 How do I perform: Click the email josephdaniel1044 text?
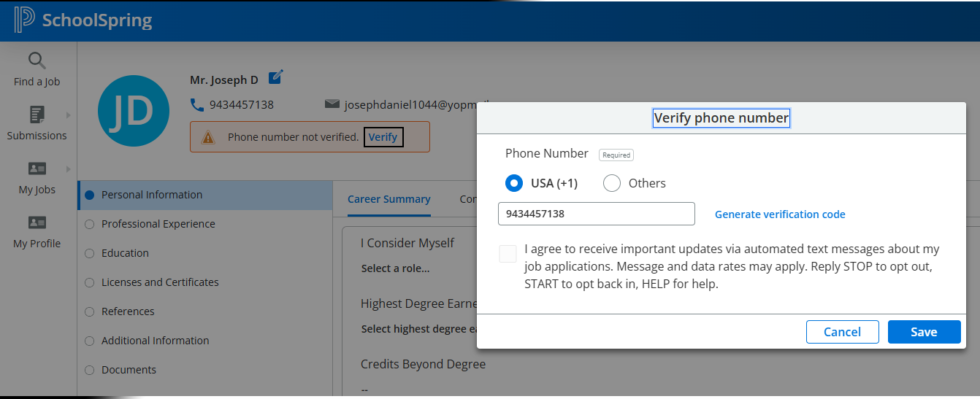click(410, 104)
